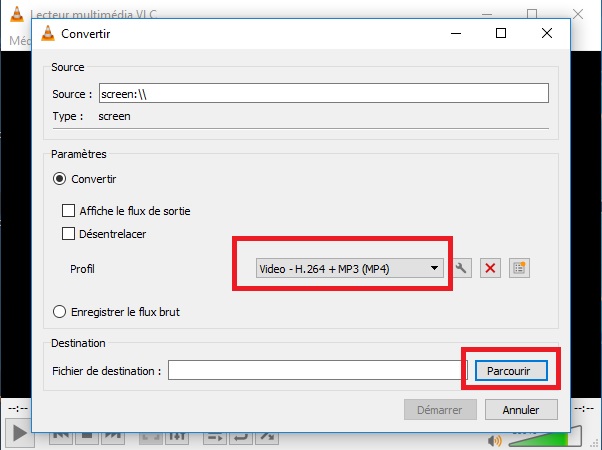This screenshot has width=602, height=450.
Task: Maximize the Convertir dialog
Action: tap(501, 33)
